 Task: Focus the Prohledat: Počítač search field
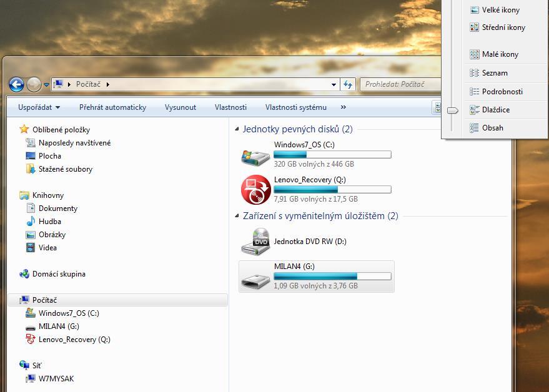point(400,84)
